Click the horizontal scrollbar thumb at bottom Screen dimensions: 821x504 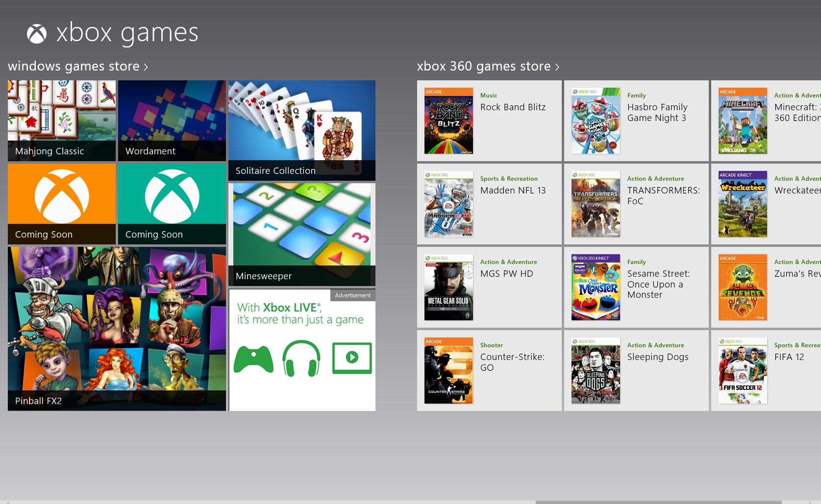point(658,502)
